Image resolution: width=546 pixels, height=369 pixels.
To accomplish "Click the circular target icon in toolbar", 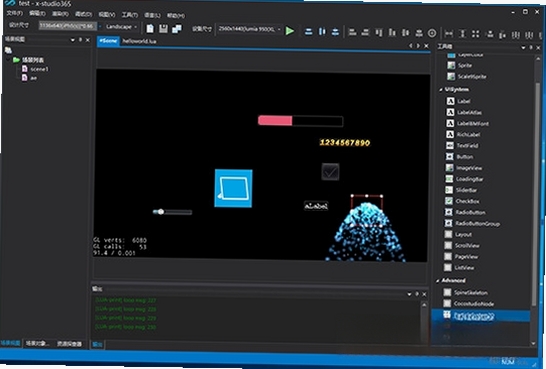I will pyautogui.click(x=432, y=33).
